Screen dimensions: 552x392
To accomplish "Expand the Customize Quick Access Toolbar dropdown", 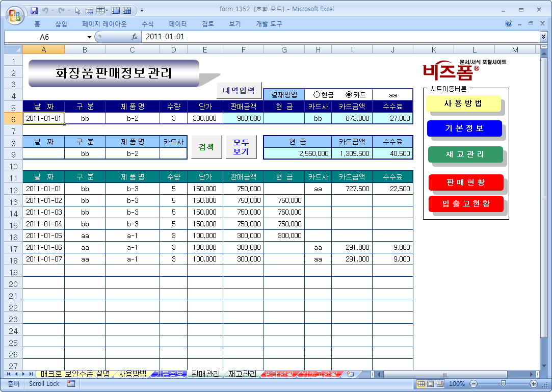I will pos(142,10).
